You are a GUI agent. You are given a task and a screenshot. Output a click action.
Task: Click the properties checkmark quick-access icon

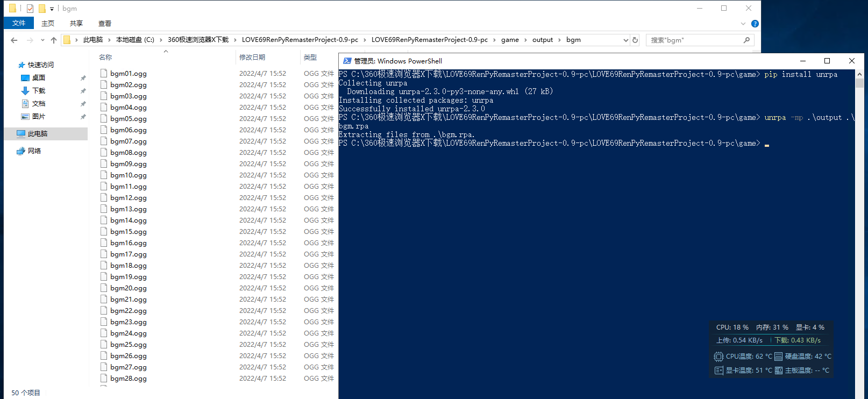[x=30, y=9]
